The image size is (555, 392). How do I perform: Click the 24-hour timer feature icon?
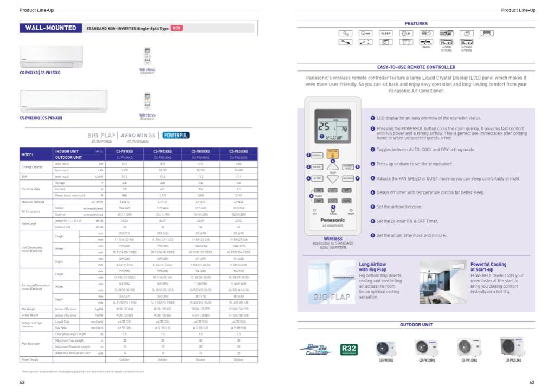coord(405,33)
